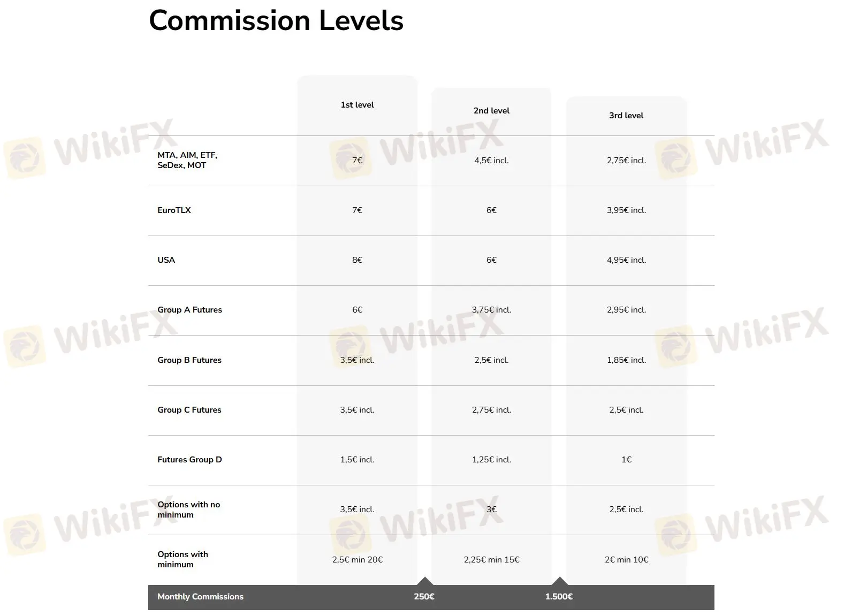Click the 1.500€ monthly commission threshold
This screenshot has height=616, width=852.
[559, 597]
